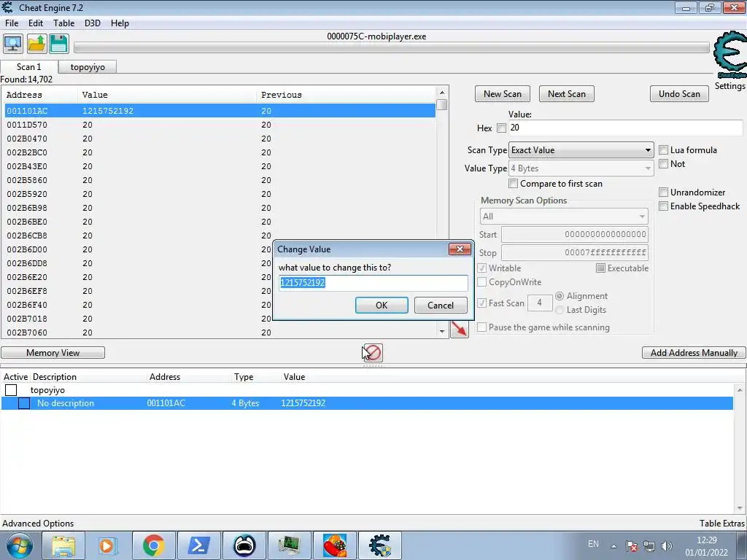Save table with floppy disk icon
Screen dimensions: 747x560
[59, 44]
